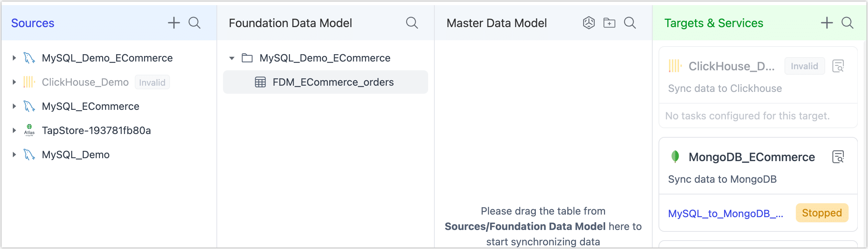
Task: Click MySQL_Demo_ECommerce source dolphin icon
Action: tap(29, 58)
